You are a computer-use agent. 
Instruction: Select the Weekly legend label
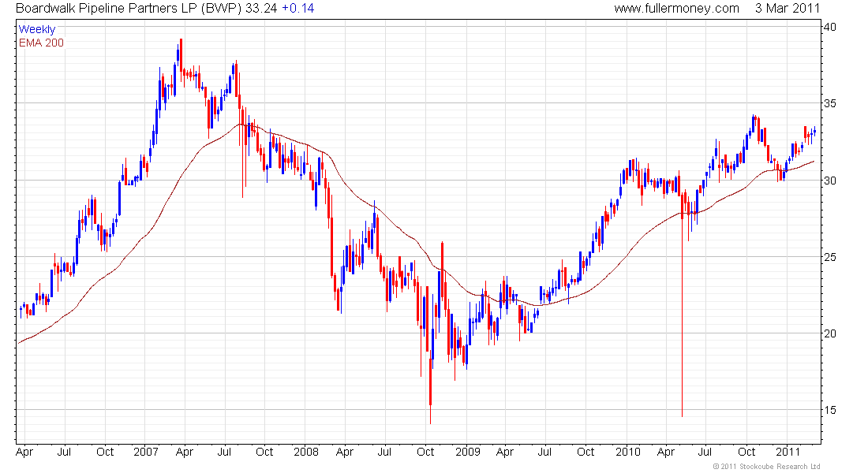point(37,29)
